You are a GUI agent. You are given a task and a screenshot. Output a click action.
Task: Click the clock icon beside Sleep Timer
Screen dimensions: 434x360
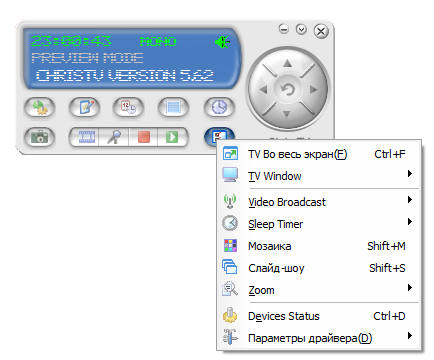coord(230,223)
